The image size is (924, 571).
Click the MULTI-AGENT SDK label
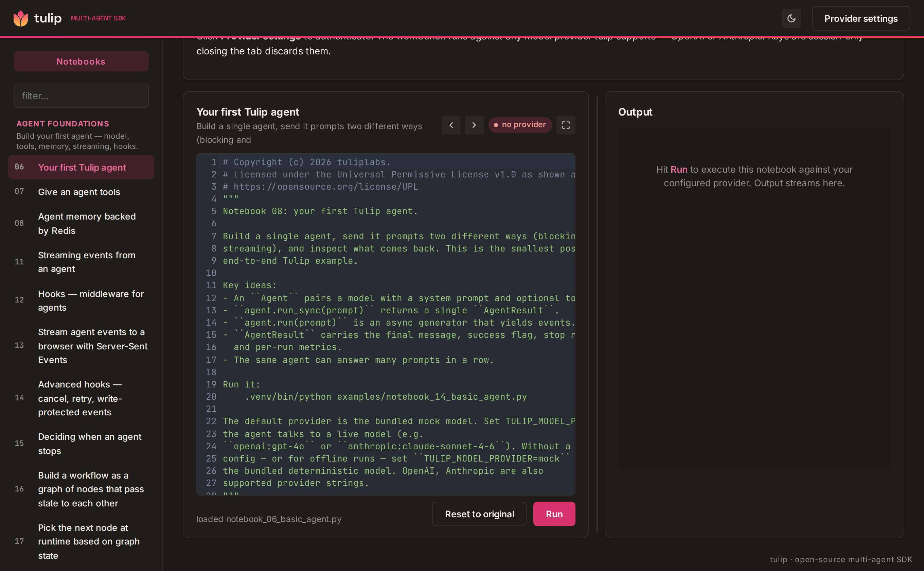tap(98, 18)
